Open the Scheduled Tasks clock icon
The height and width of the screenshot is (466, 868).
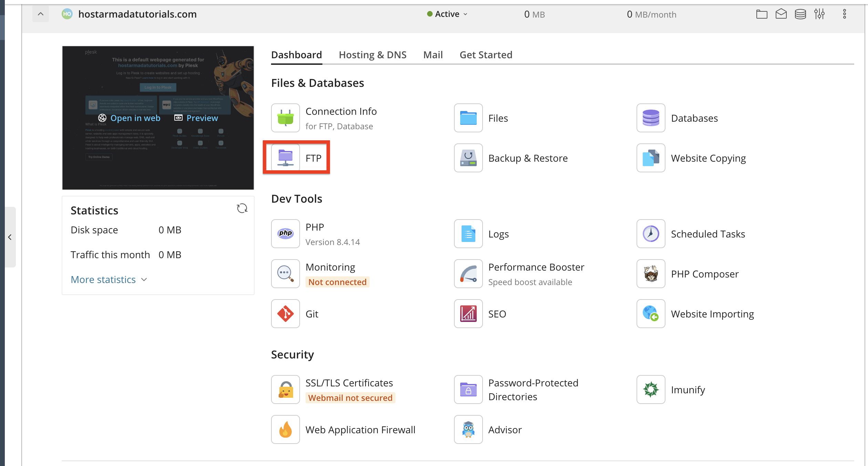(651, 234)
